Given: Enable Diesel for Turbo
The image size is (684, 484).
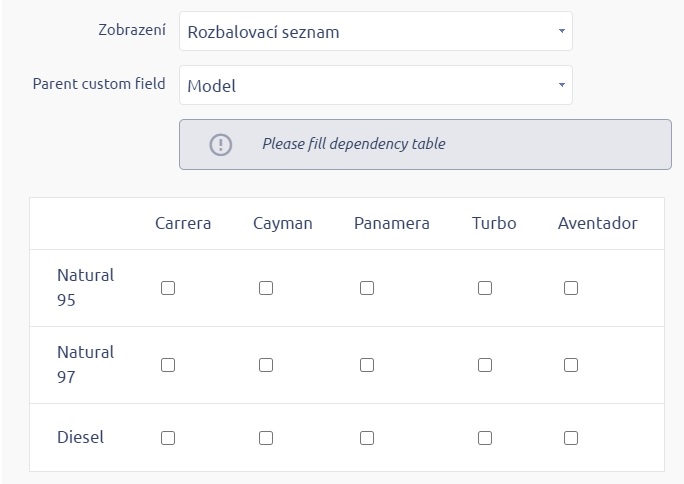Looking at the screenshot, I should (x=485, y=438).
